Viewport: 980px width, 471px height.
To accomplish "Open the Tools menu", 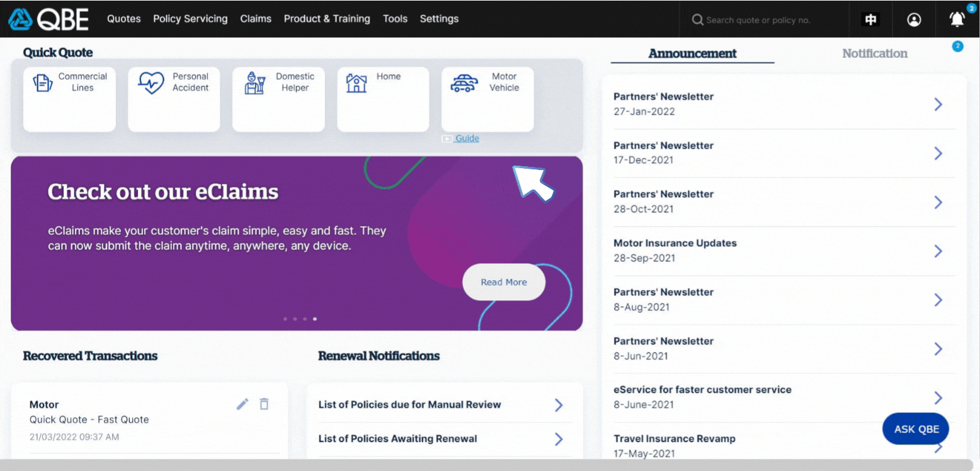I will [x=395, y=19].
